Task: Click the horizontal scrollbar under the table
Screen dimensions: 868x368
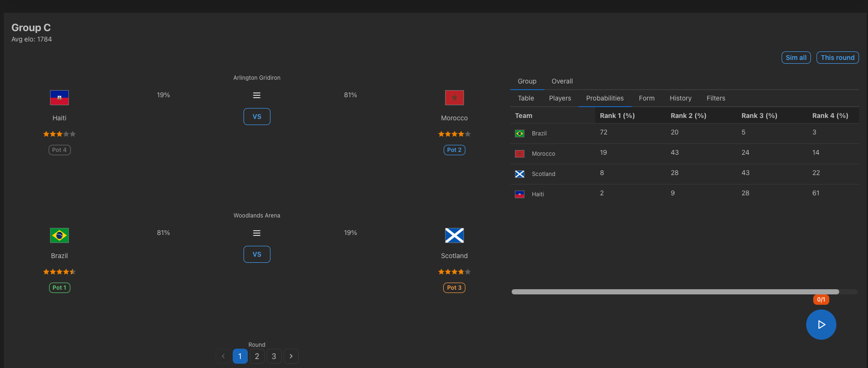Action: (x=675, y=292)
